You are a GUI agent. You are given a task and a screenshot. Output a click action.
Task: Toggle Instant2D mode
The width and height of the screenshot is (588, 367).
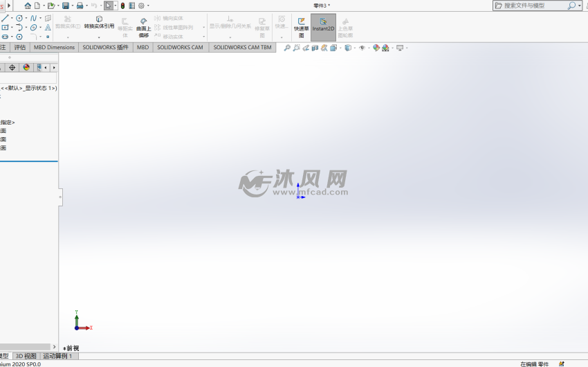pos(323,26)
